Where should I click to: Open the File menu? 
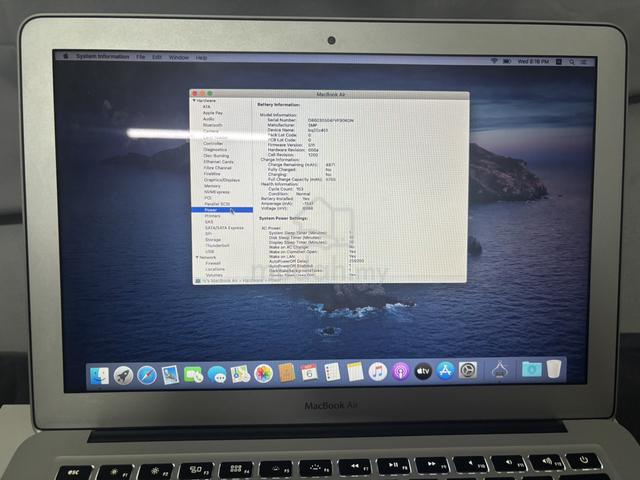coord(141,57)
